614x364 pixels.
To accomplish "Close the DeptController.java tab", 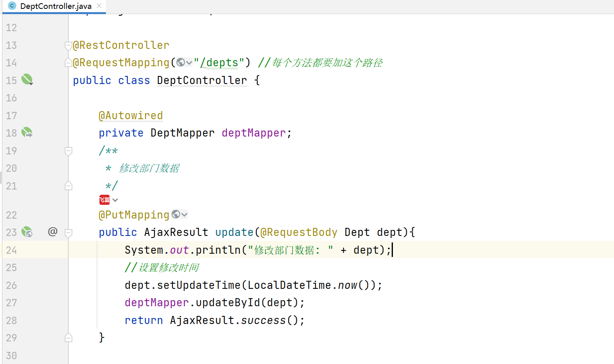I will click(99, 6).
